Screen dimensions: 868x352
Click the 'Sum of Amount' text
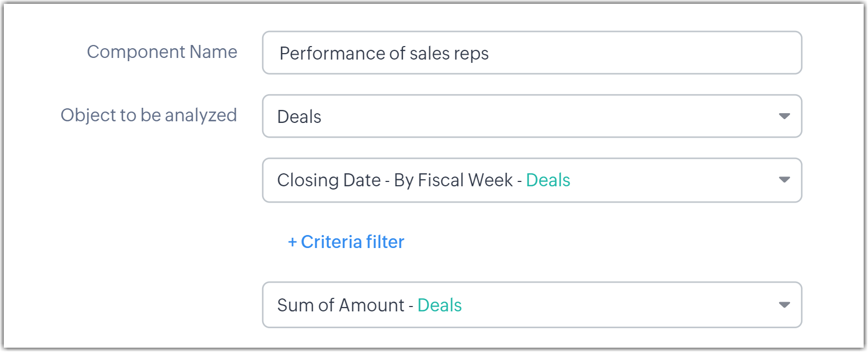tap(341, 305)
